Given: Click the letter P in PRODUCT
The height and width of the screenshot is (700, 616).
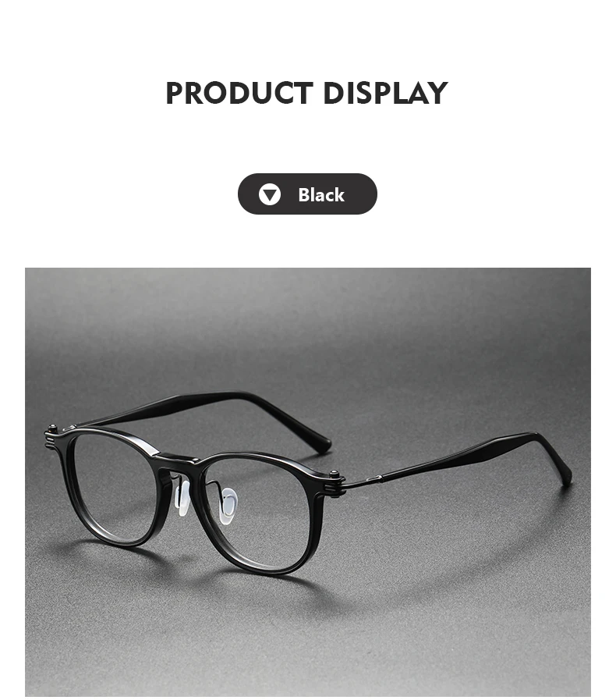Looking at the screenshot, I should pos(175,94).
